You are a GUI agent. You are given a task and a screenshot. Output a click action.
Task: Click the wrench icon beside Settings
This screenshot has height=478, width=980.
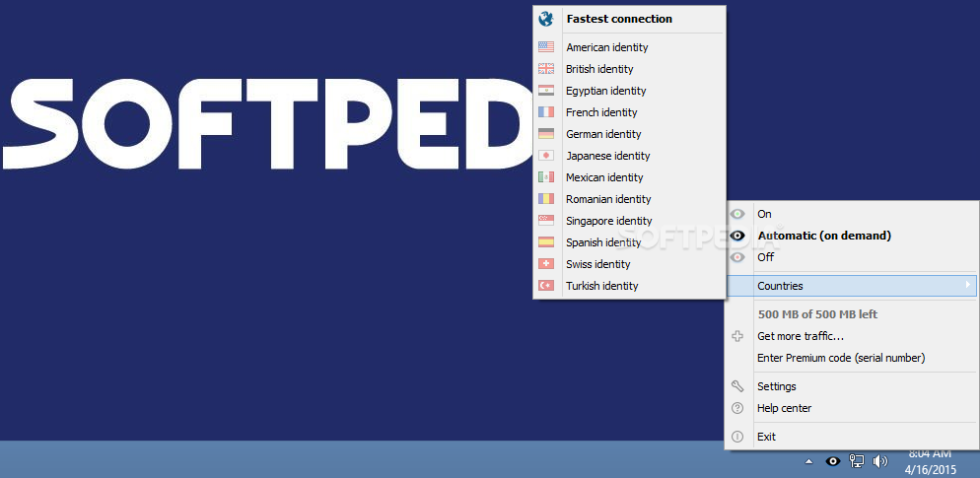click(x=737, y=386)
